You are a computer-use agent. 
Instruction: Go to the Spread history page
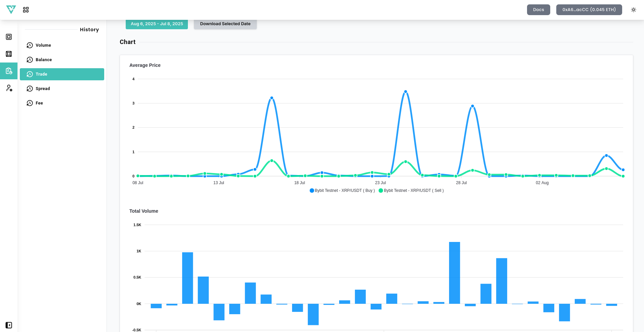point(43,89)
